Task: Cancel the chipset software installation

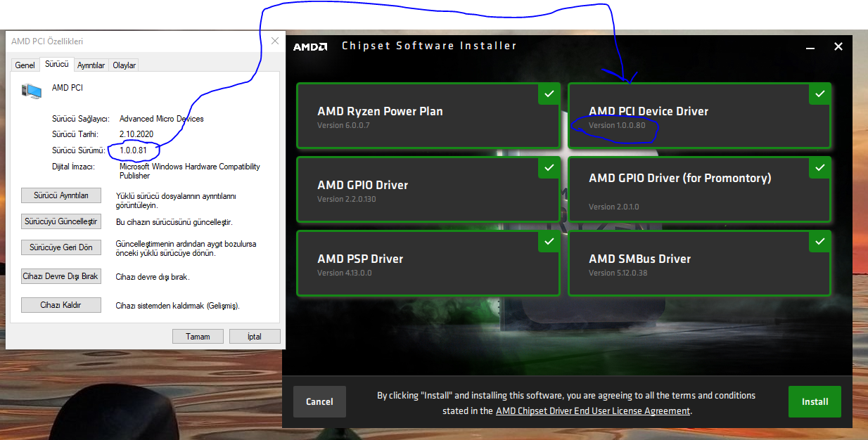Action: [x=319, y=402]
